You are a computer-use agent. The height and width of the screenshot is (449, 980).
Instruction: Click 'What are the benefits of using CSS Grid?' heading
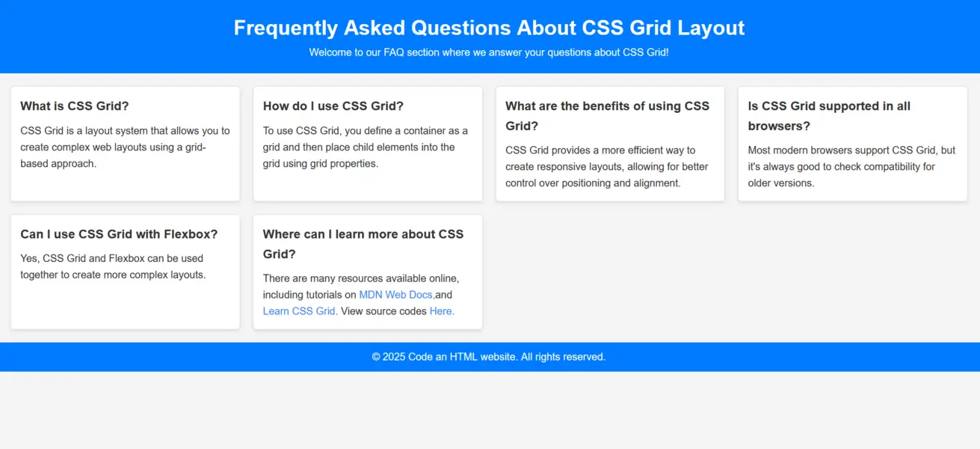(x=608, y=116)
